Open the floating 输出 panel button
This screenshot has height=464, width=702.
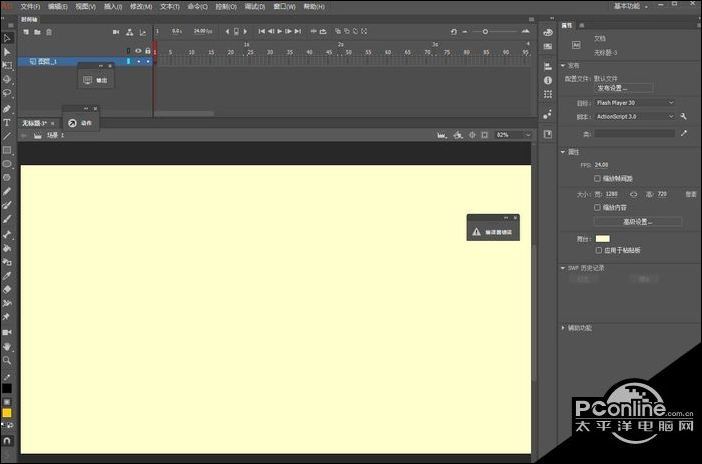[95, 80]
